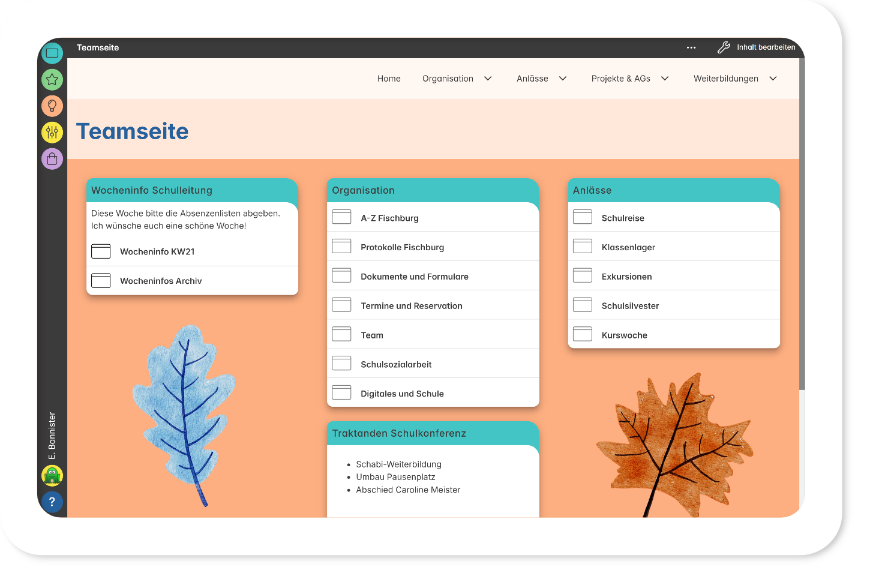
Task: Open the green star sidebar icon
Action: tap(52, 79)
